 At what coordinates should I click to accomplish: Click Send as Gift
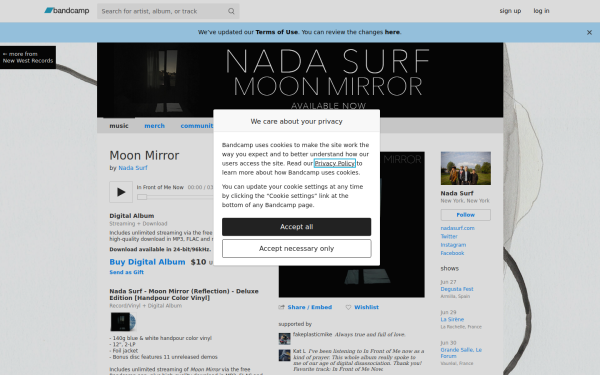pyautogui.click(x=126, y=272)
